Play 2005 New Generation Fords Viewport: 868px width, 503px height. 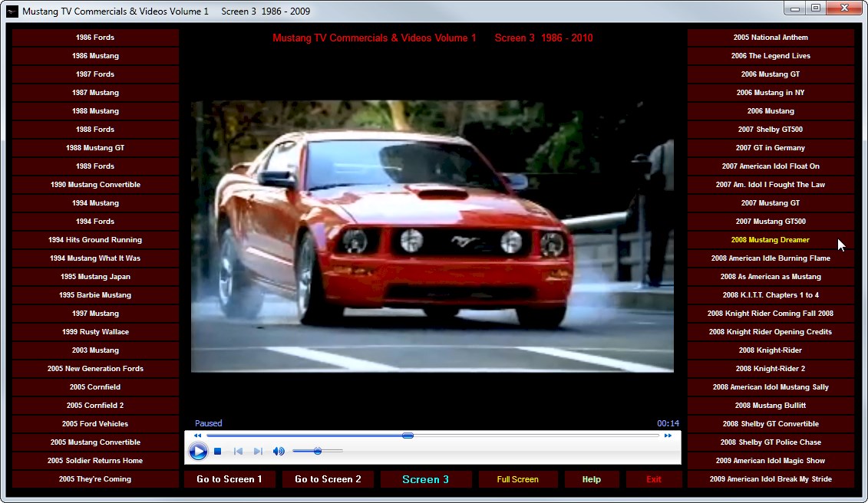(x=95, y=369)
